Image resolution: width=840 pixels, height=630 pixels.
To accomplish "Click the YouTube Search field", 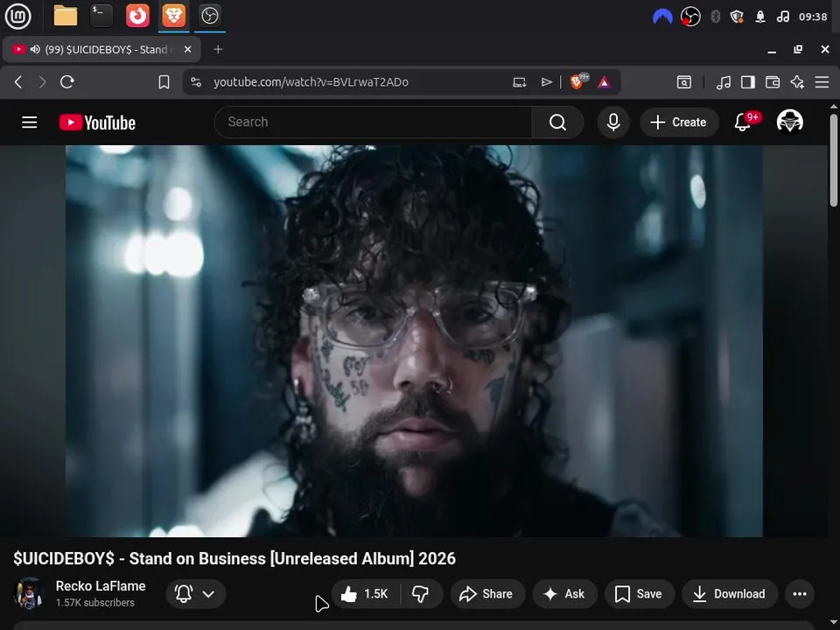I will coord(374,122).
